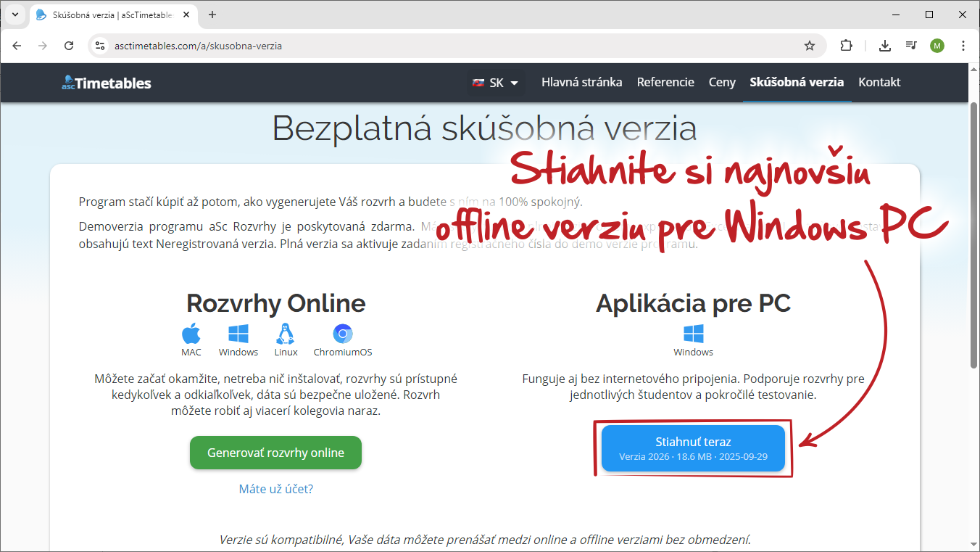Bookmark this page with star icon
This screenshot has width=980, height=552.
[810, 46]
